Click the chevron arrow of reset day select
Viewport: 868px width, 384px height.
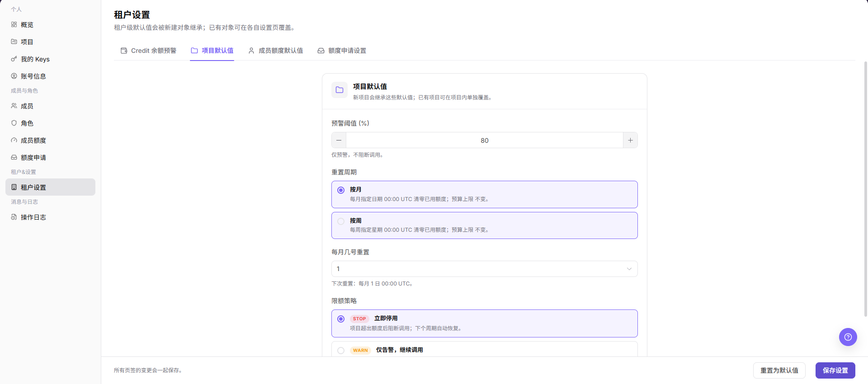(629, 269)
